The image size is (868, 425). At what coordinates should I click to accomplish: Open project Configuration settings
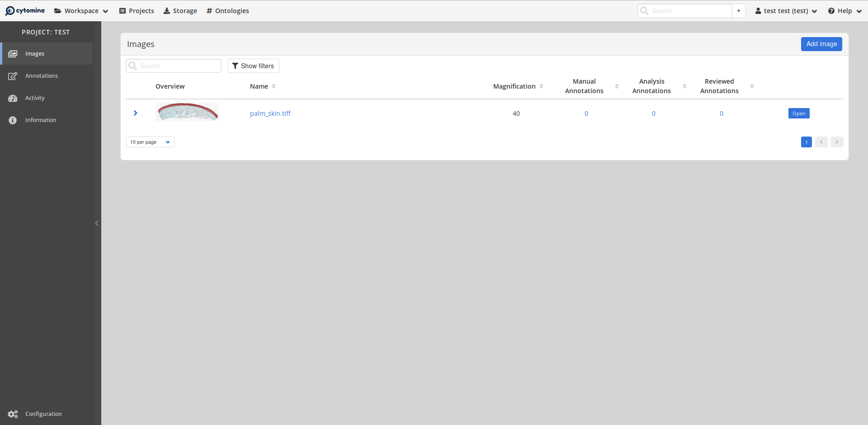[43, 414]
